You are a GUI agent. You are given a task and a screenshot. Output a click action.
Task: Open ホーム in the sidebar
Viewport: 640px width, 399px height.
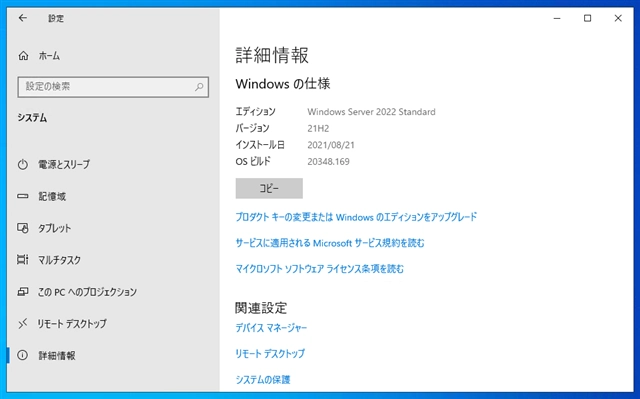pyautogui.click(x=49, y=56)
